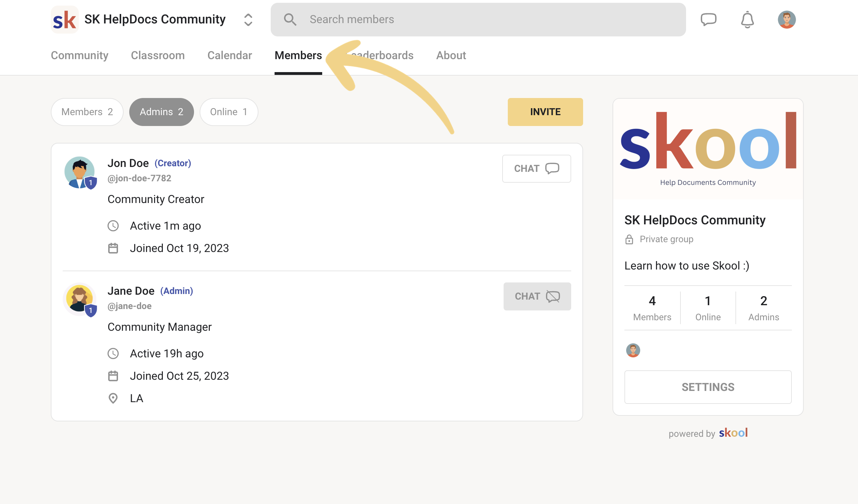The width and height of the screenshot is (858, 504).
Task: Show the Online 1 filter
Action: pos(229,112)
